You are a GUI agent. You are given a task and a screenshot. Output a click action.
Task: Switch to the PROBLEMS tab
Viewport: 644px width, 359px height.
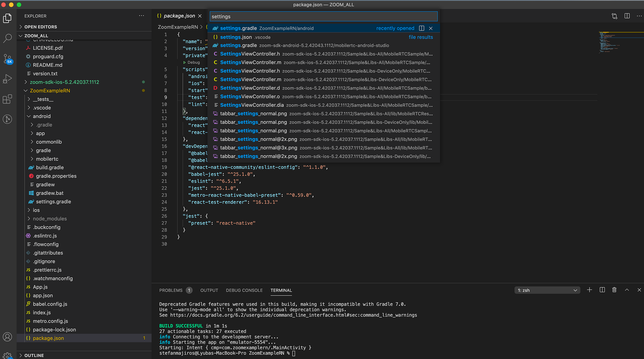[x=171, y=290]
